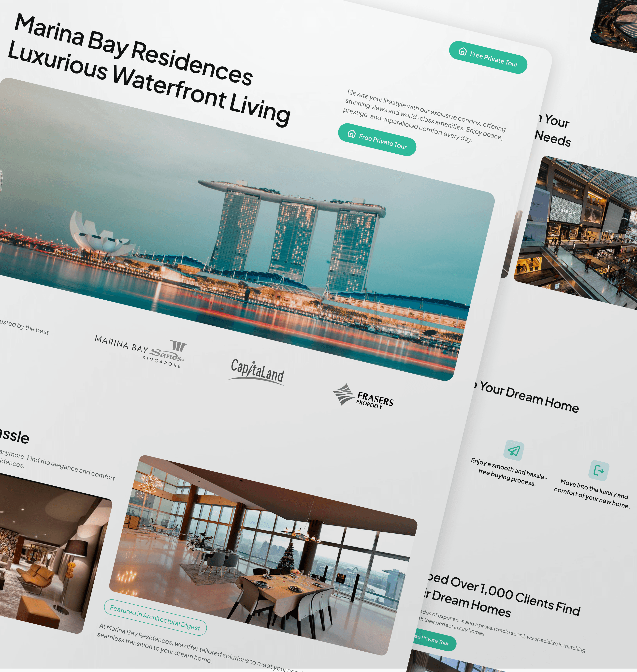
Task: Click the CapitaLand logo
Action: point(257,373)
